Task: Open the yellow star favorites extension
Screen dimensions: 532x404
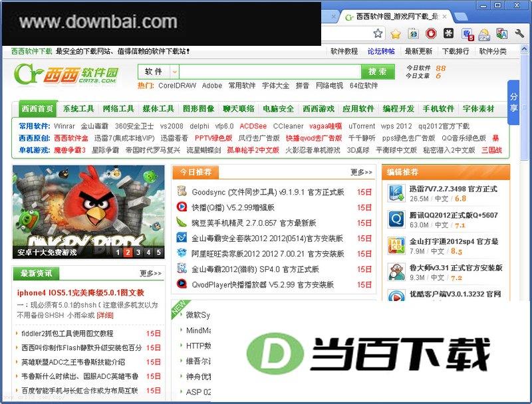Action: point(395,33)
